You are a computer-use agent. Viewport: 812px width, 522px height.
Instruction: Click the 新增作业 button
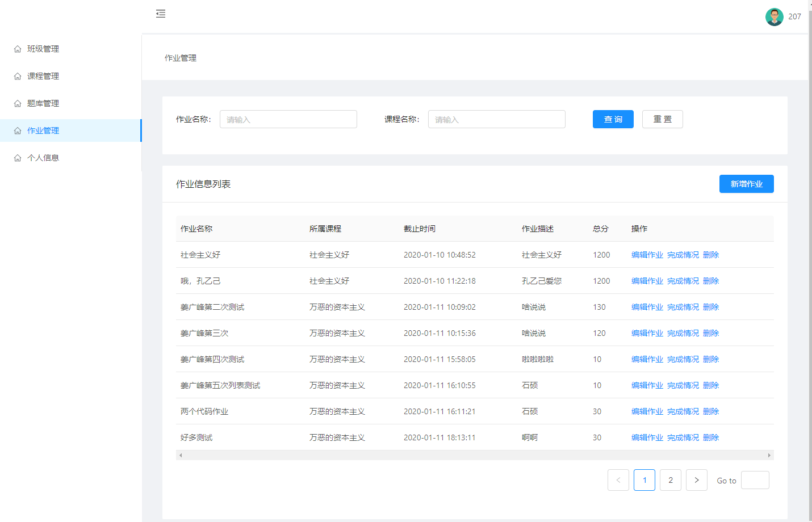coord(746,184)
